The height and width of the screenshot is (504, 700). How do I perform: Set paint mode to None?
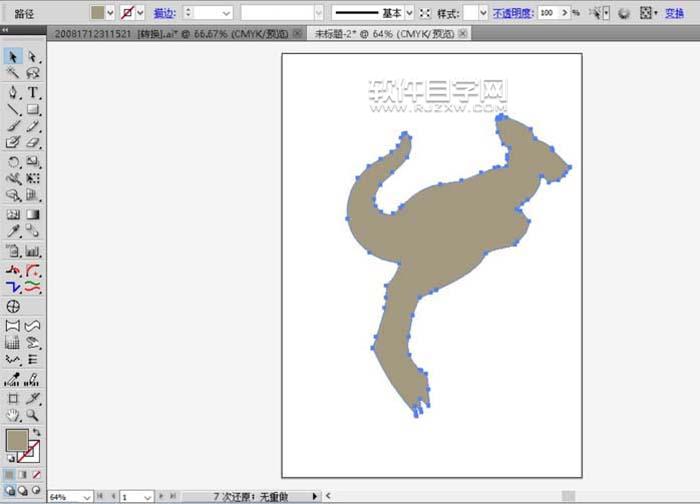point(36,475)
